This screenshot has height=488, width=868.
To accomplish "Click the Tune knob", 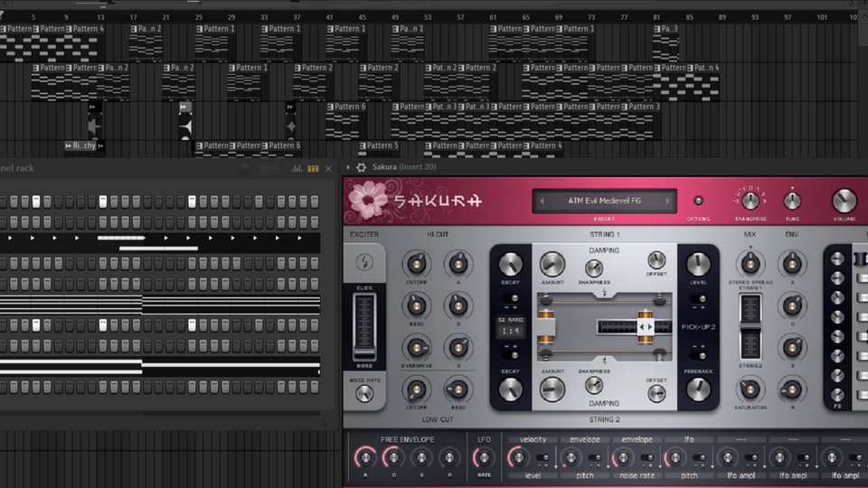I will tap(792, 201).
